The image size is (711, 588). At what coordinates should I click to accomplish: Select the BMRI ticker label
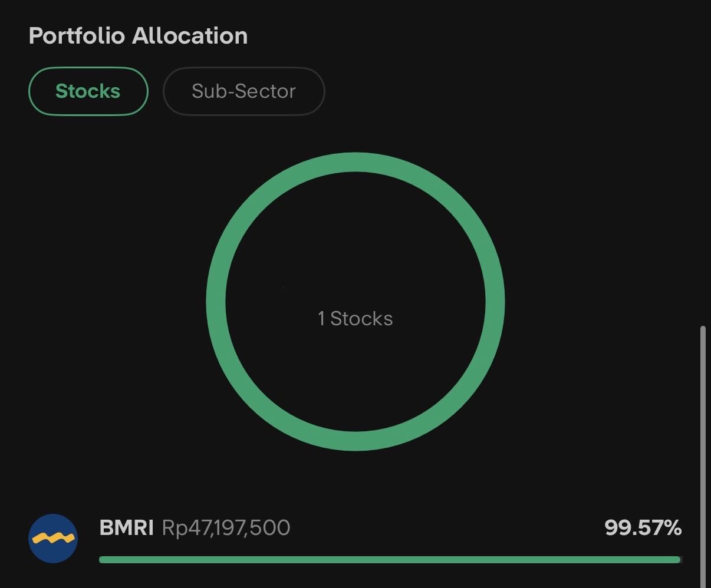pos(126,527)
